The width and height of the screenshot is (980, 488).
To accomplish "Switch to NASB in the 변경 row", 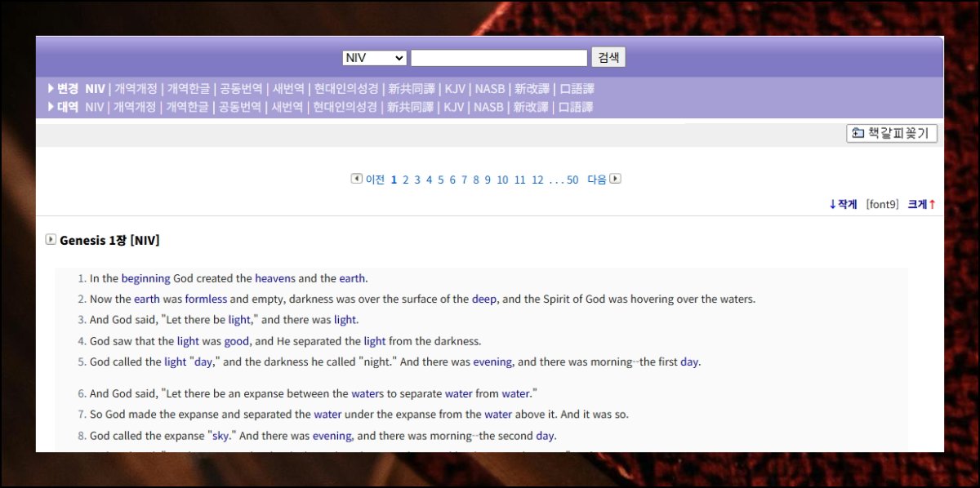I will (x=490, y=89).
